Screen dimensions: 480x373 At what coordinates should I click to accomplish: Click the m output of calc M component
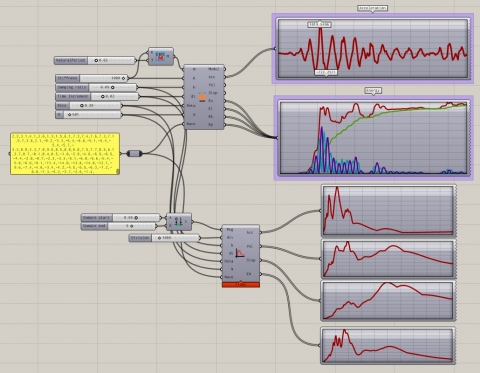(168, 56)
